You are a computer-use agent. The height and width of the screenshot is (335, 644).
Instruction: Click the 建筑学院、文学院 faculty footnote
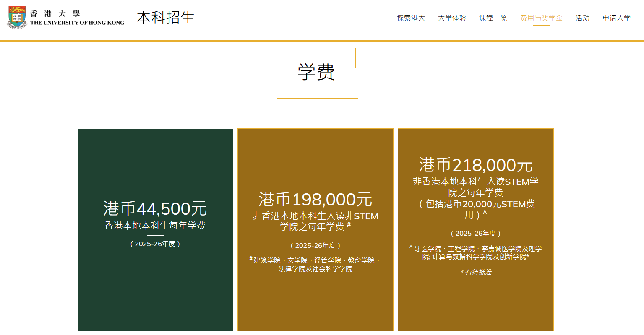(x=315, y=265)
